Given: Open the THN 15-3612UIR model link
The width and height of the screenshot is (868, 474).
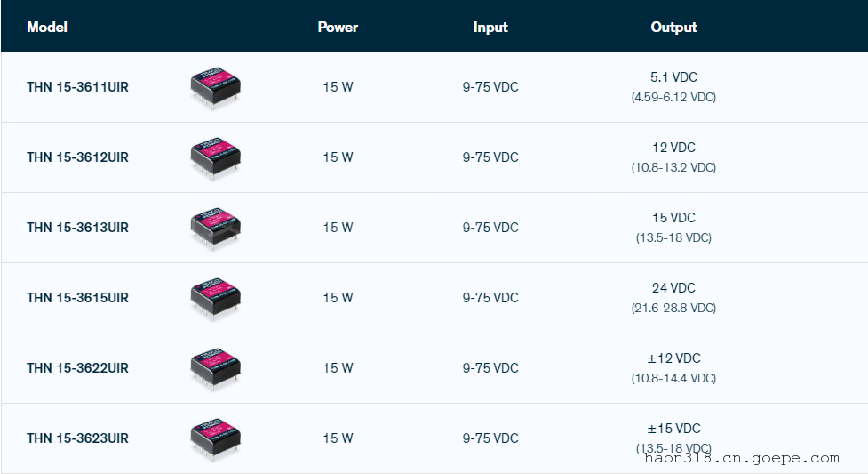Looking at the screenshot, I should (77, 157).
